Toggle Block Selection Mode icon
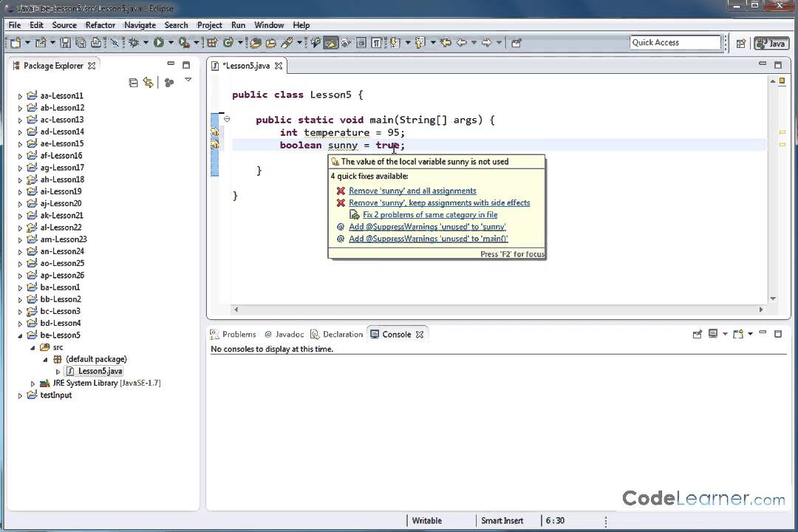Viewport: 798px width, 532px height. point(361,43)
